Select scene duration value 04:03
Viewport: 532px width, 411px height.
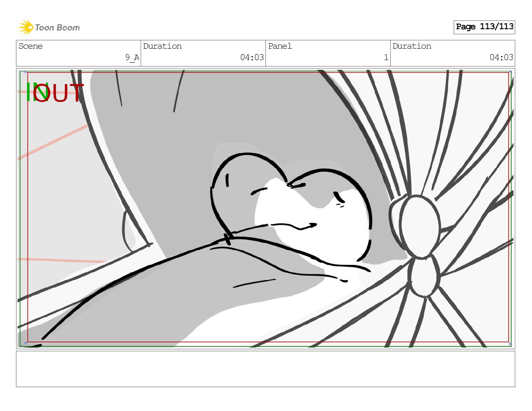click(252, 57)
